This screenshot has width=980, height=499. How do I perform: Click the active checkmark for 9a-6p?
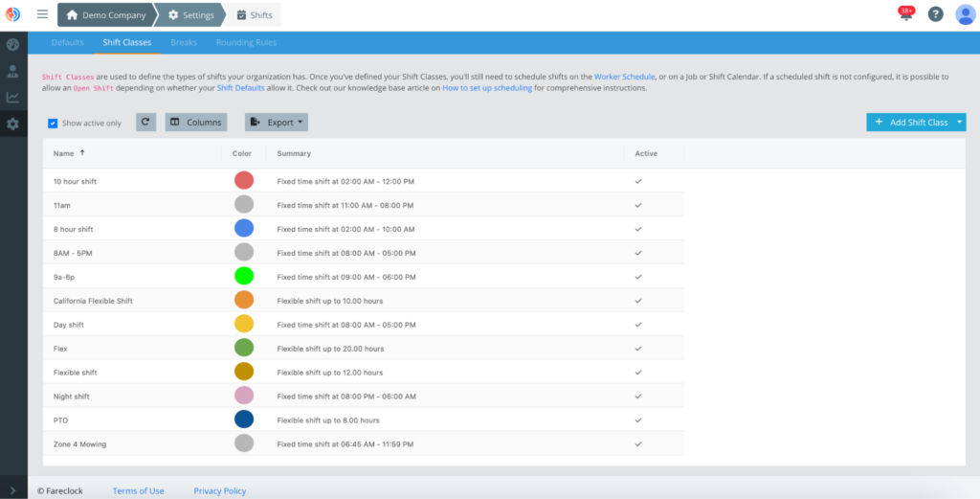click(638, 276)
